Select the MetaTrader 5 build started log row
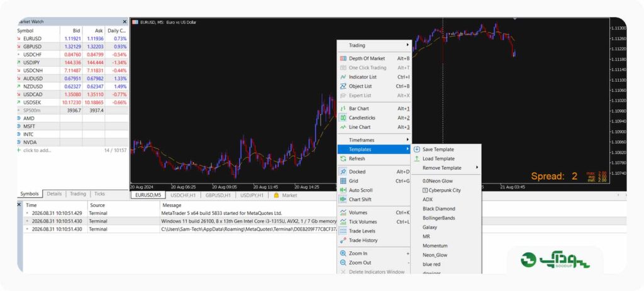Viewport: 644px width, 291px height. pyautogui.click(x=180, y=214)
